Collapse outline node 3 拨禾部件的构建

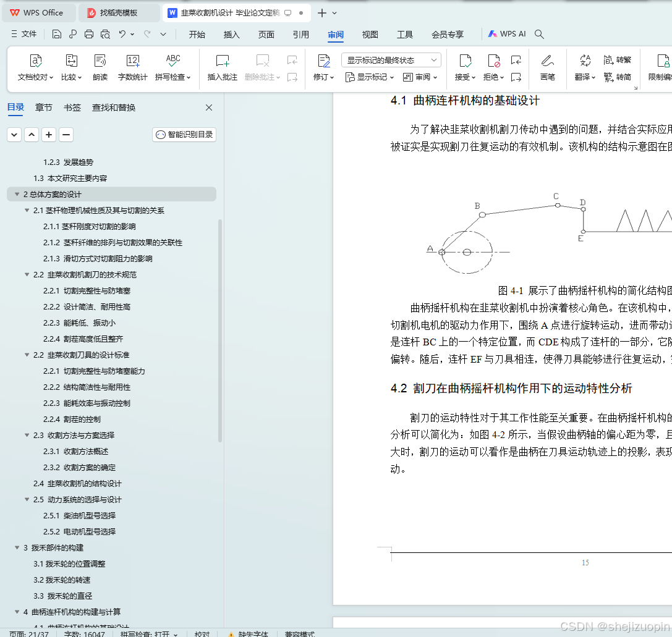[x=17, y=547]
